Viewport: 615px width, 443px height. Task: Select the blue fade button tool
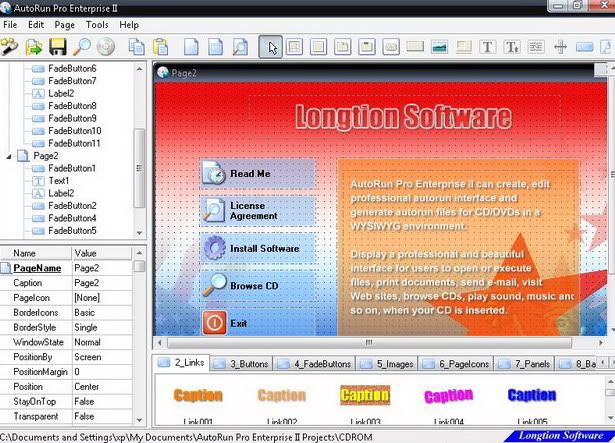click(584, 47)
